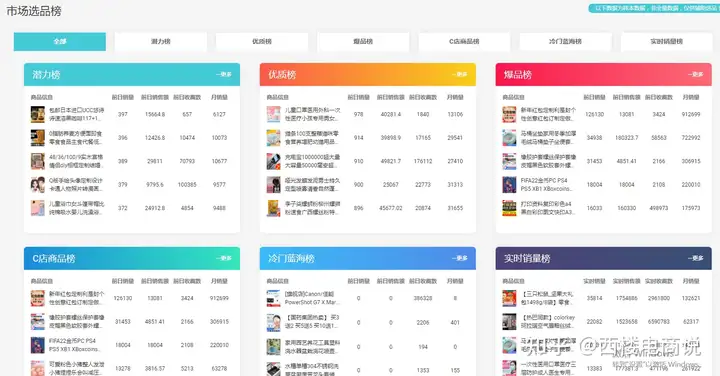Switch to the 实时销量榜 tab
This screenshot has width=720, height=376.
point(667,41)
